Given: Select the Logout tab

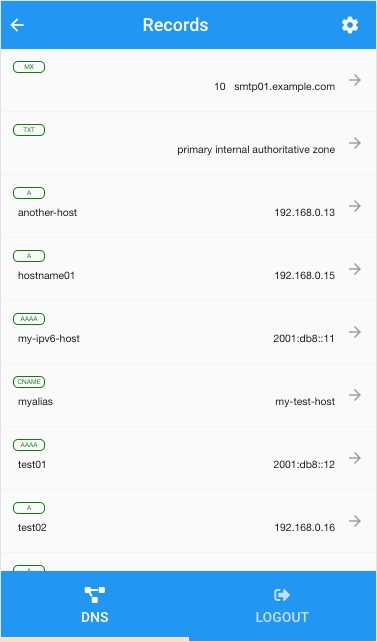Looking at the screenshot, I should [x=282, y=605].
